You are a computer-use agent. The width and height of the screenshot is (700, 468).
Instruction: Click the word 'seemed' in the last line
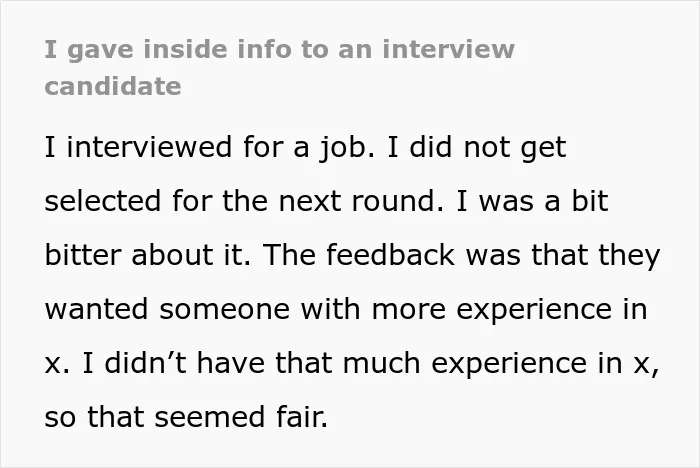click(x=209, y=417)
